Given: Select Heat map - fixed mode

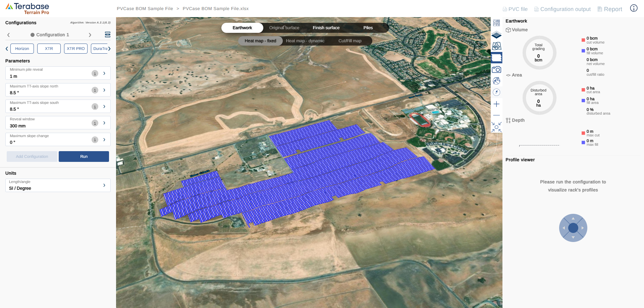Looking at the screenshot, I should [260, 41].
